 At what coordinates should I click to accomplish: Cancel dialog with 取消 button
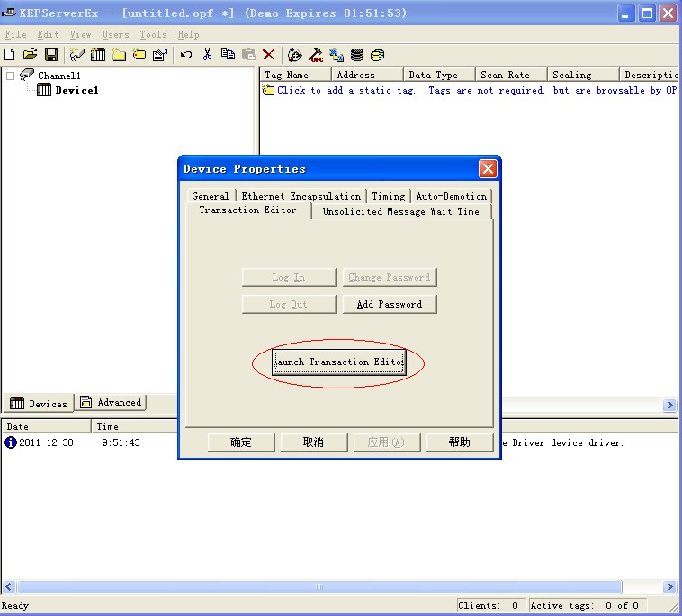(x=314, y=442)
